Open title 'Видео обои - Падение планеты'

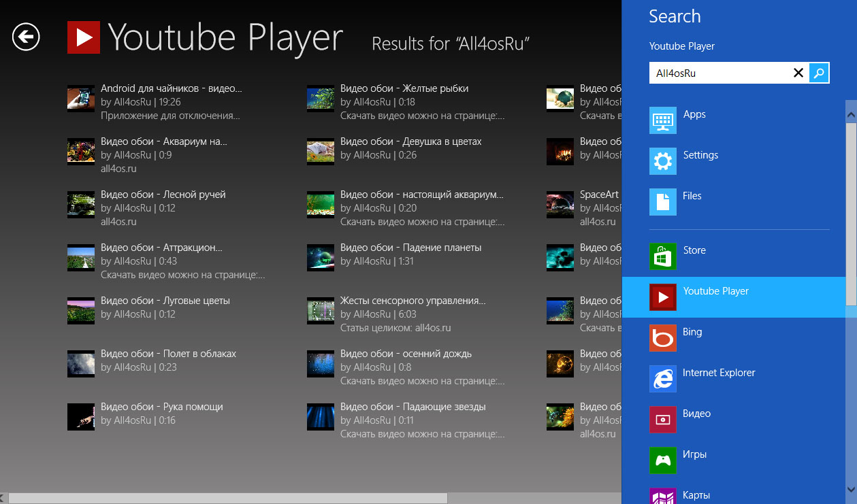411,248
